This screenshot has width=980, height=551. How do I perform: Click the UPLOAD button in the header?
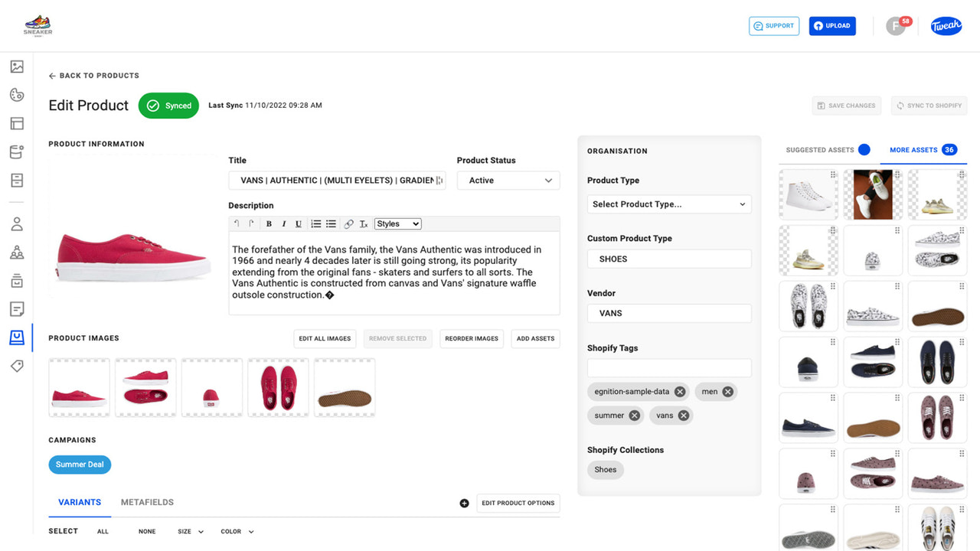point(832,25)
